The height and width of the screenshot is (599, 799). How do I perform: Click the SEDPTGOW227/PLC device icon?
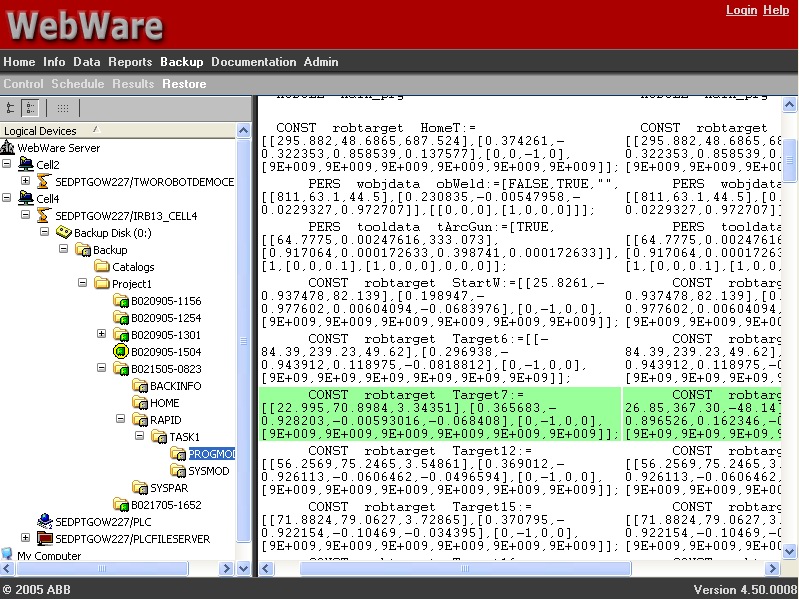pos(44,521)
